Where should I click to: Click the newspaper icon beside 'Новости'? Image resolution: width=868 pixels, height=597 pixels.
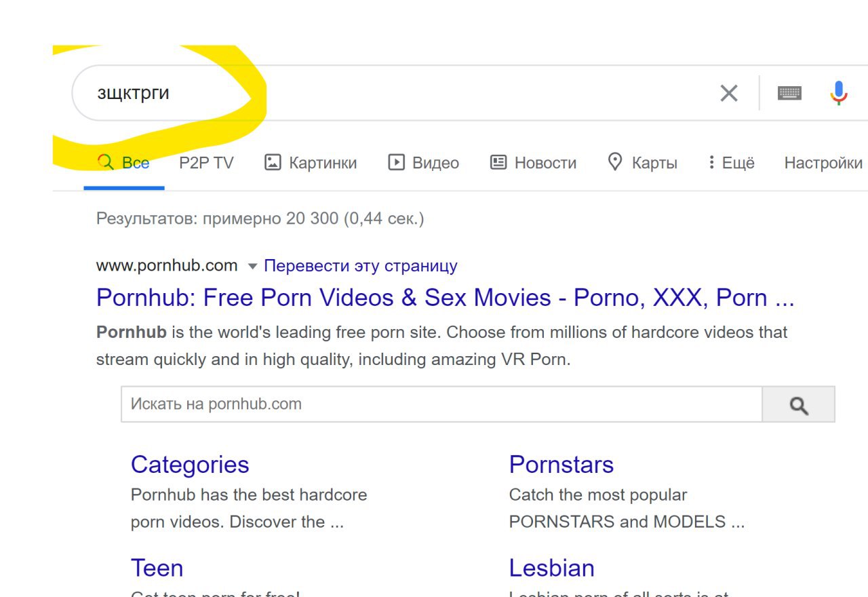(x=498, y=162)
